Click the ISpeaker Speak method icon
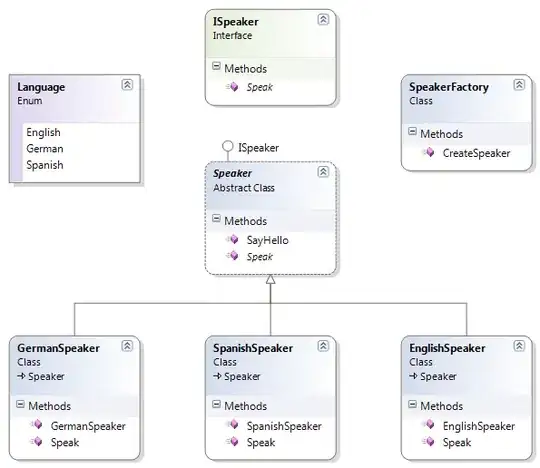 tap(232, 86)
